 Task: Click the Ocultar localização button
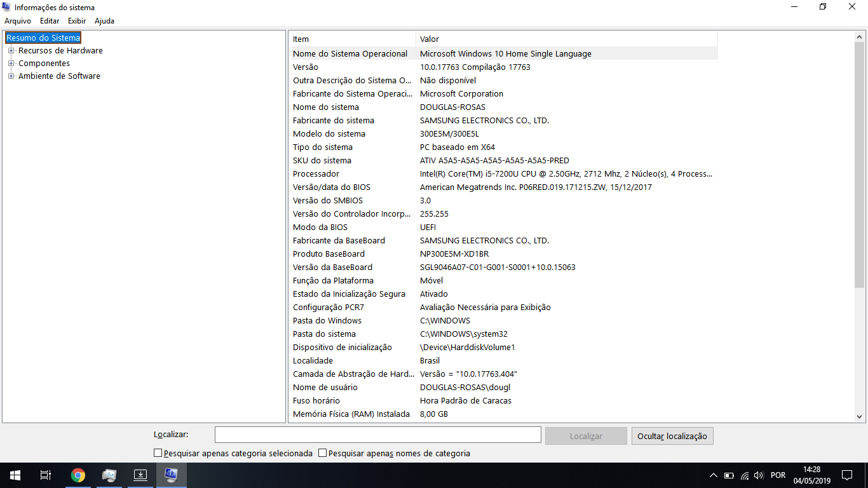[672, 436]
